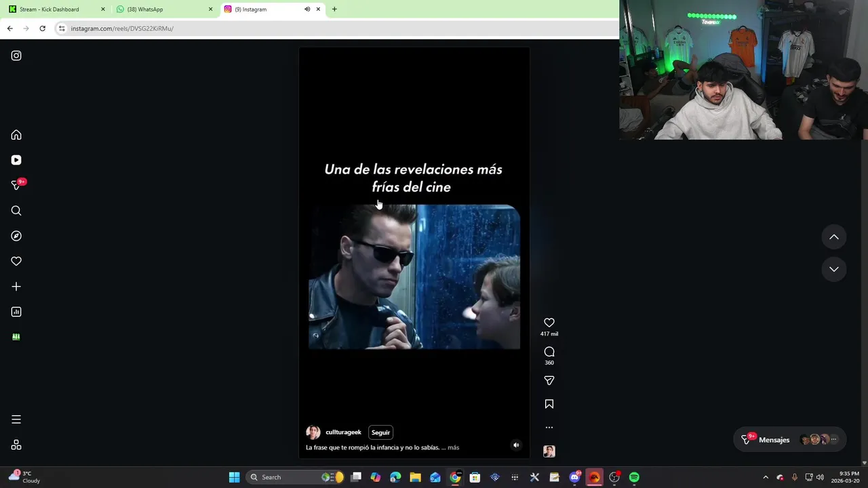Reload the Instagram page
Image resolution: width=868 pixels, height=488 pixels.
click(42, 28)
